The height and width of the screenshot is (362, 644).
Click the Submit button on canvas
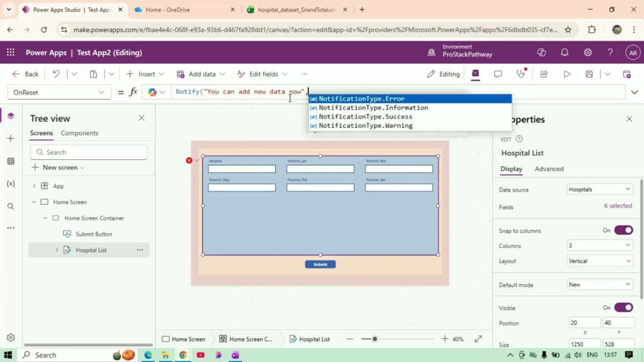tap(320, 264)
